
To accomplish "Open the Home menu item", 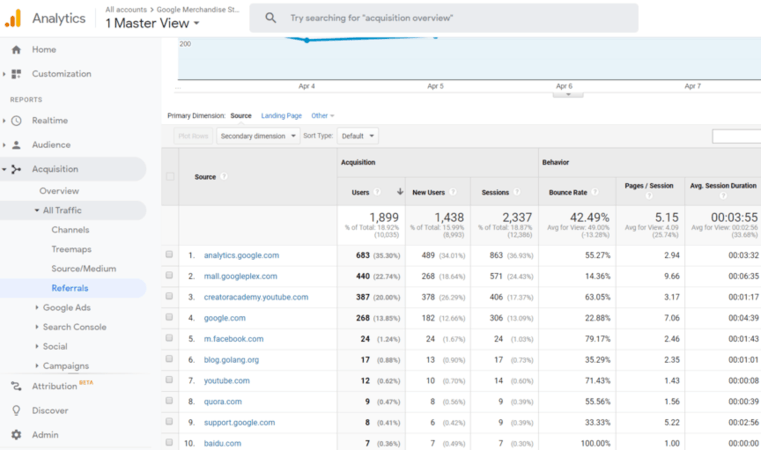I will (x=44, y=50).
